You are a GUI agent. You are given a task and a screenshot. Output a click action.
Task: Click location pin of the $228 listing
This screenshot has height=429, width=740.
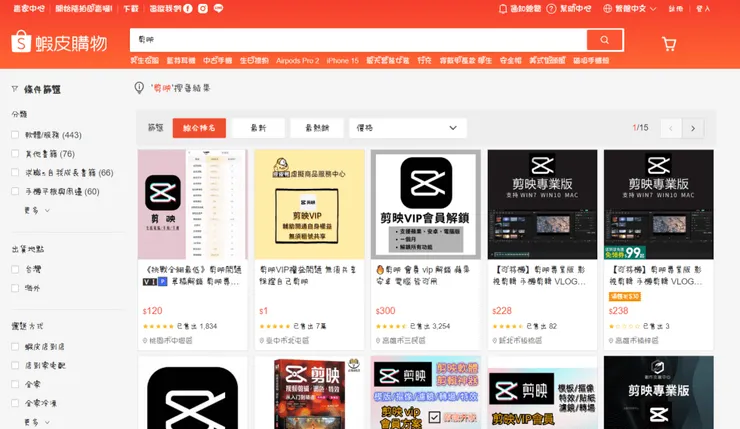pos(495,340)
